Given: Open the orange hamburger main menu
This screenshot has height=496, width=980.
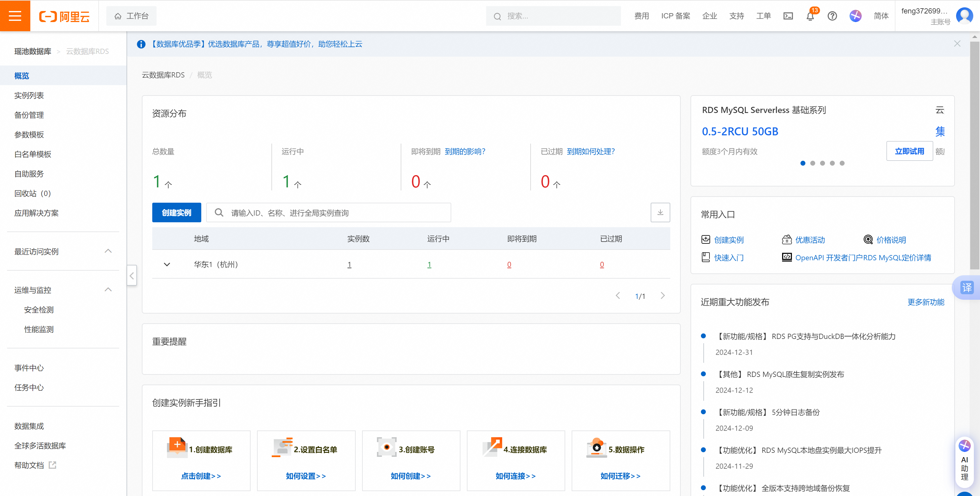Looking at the screenshot, I should pyautogui.click(x=15, y=16).
